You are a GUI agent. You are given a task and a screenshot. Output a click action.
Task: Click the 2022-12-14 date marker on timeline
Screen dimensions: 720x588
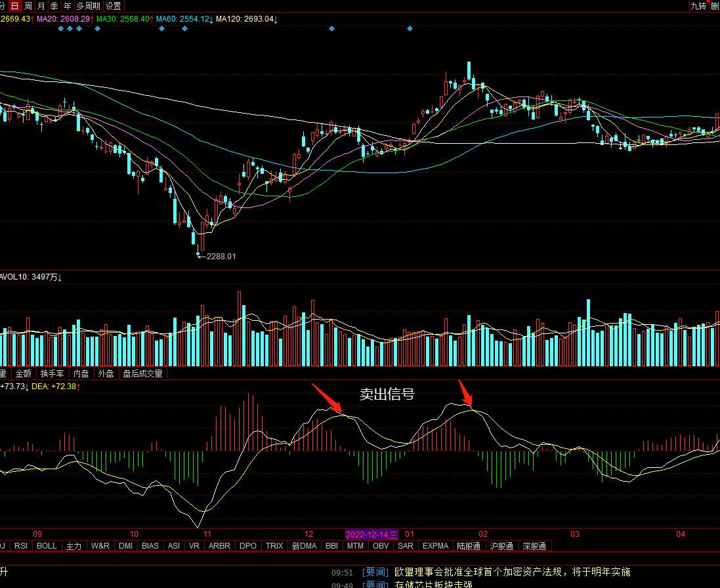[371, 534]
